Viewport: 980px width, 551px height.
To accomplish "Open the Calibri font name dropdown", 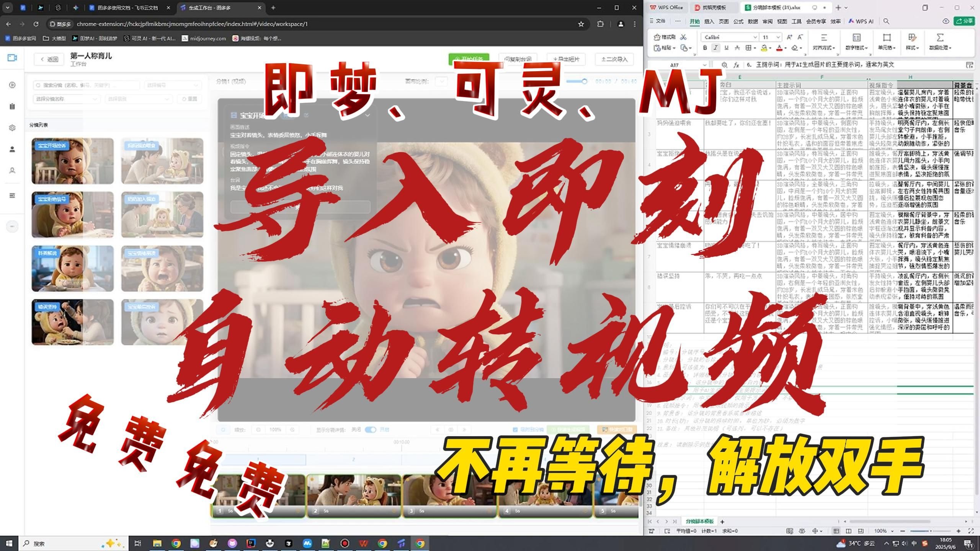I will 755,37.
